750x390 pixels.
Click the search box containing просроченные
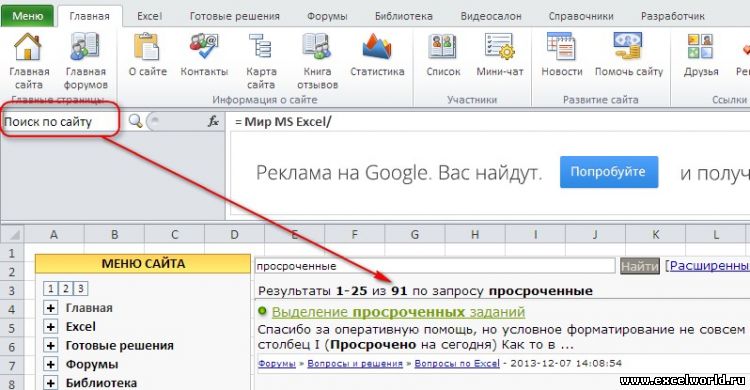pyautogui.click(x=435, y=266)
